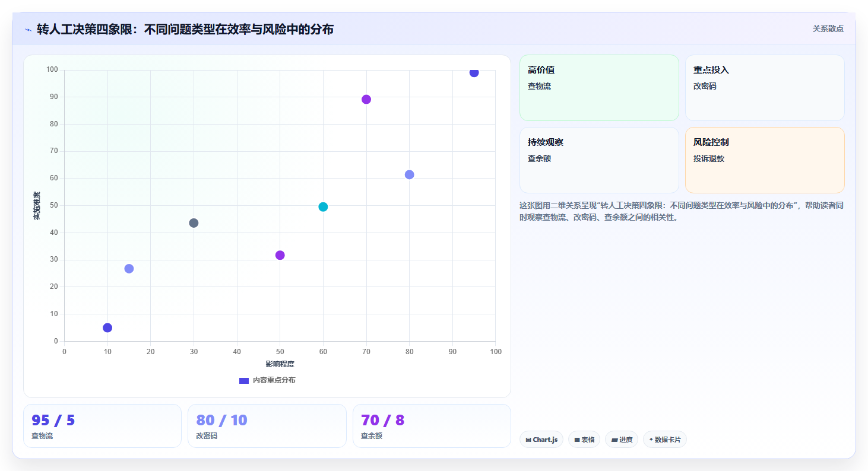Click the purple data point at x=70
This screenshot has height=471, width=868.
tap(366, 99)
